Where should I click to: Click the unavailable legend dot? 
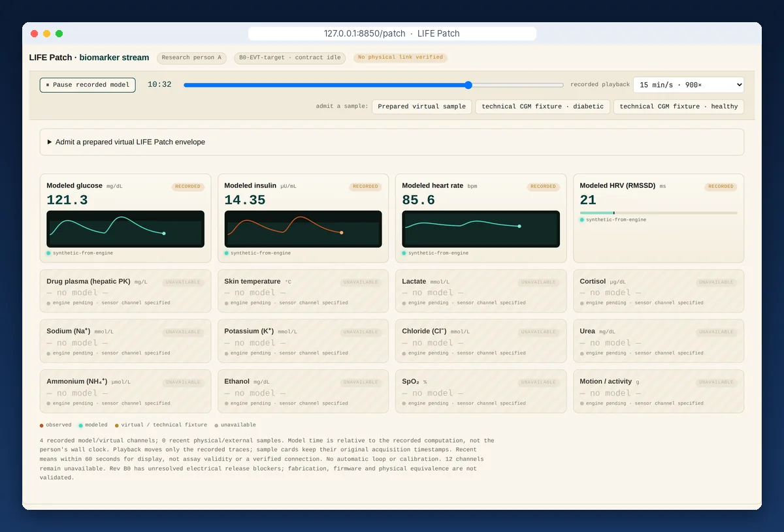[216, 425]
